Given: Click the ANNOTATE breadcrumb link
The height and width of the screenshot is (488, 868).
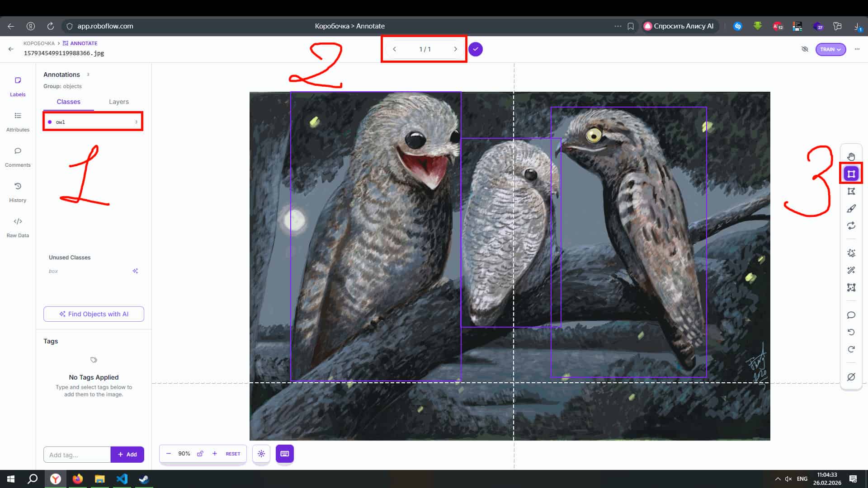Looking at the screenshot, I should pyautogui.click(x=80, y=43).
